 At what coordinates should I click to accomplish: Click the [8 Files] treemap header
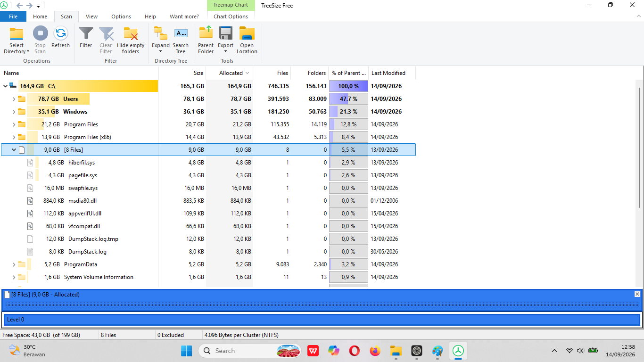click(x=322, y=295)
